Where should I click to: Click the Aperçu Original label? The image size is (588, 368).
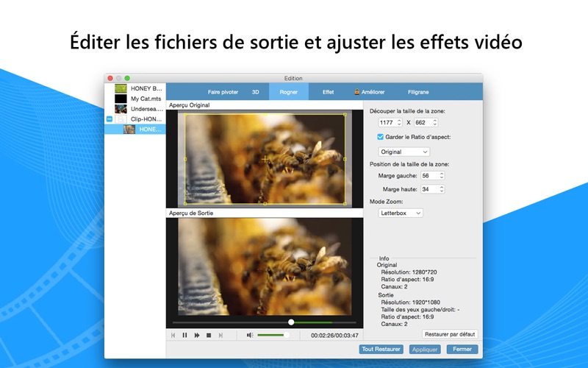click(189, 105)
